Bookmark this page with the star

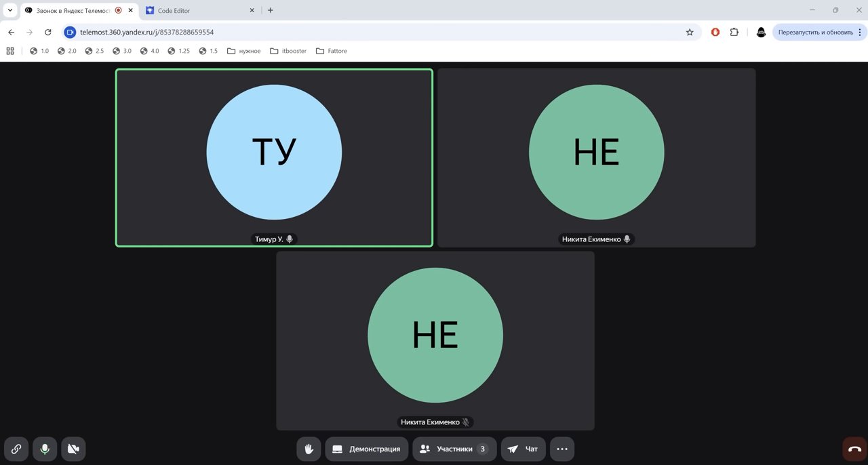pyautogui.click(x=690, y=32)
